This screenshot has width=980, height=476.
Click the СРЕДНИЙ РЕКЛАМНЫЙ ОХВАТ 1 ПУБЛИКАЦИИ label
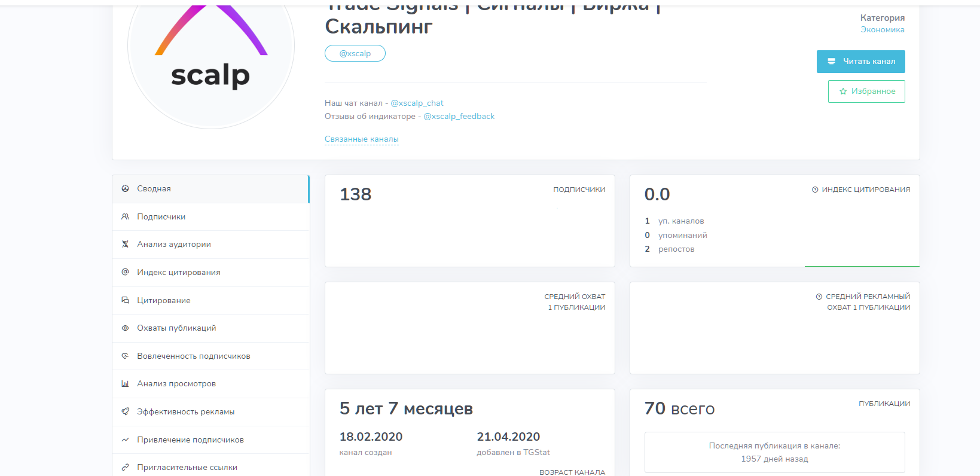coord(868,302)
